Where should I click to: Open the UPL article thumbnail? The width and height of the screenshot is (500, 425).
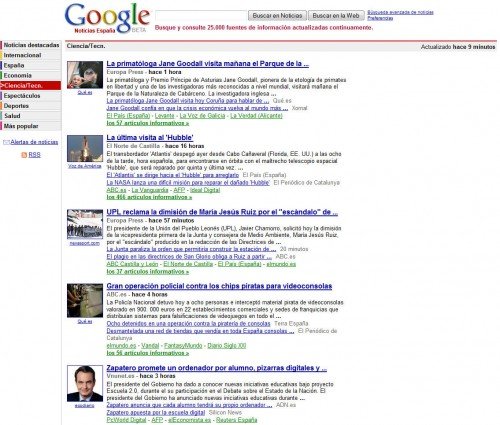click(85, 224)
